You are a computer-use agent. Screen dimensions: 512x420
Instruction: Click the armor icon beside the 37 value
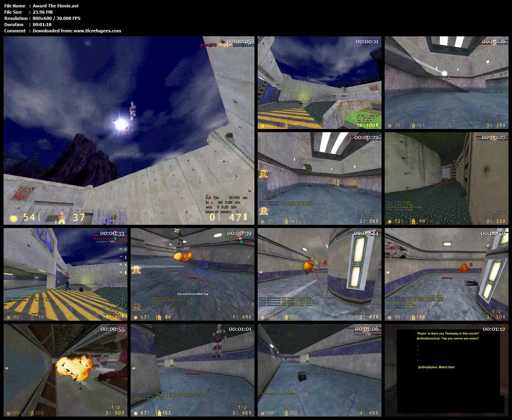(62, 218)
